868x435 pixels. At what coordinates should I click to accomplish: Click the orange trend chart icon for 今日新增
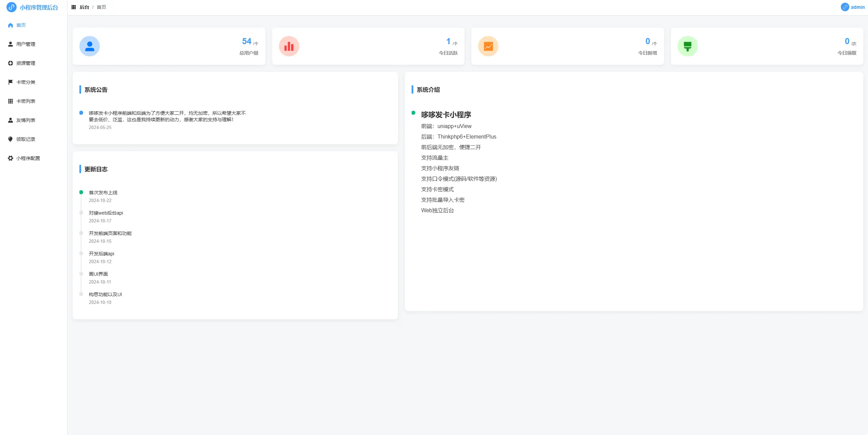(x=488, y=46)
